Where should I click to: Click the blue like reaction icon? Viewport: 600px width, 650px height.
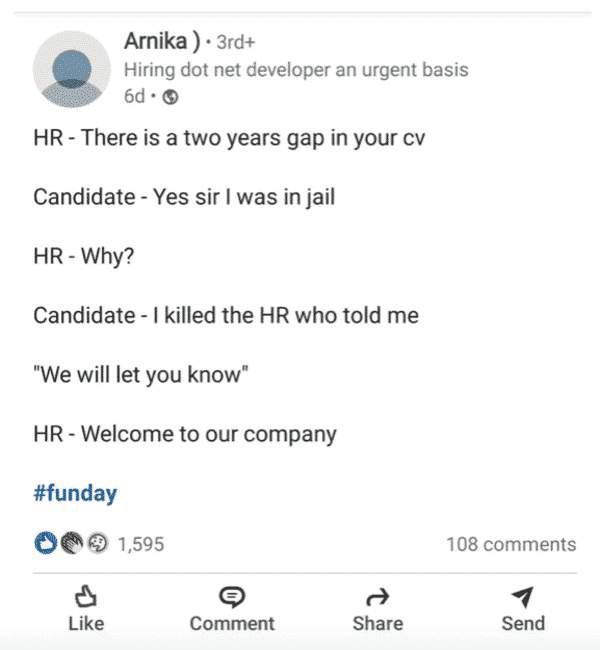(46, 543)
